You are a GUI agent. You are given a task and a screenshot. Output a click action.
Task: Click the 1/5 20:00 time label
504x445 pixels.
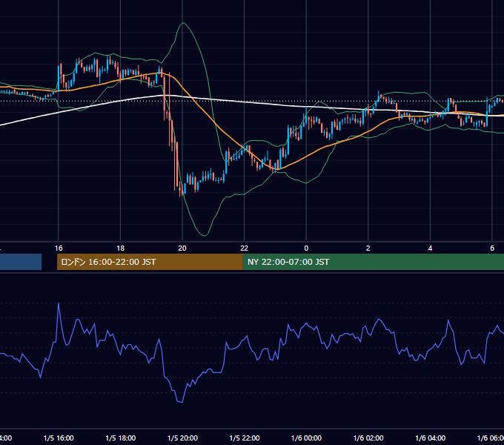point(182,438)
